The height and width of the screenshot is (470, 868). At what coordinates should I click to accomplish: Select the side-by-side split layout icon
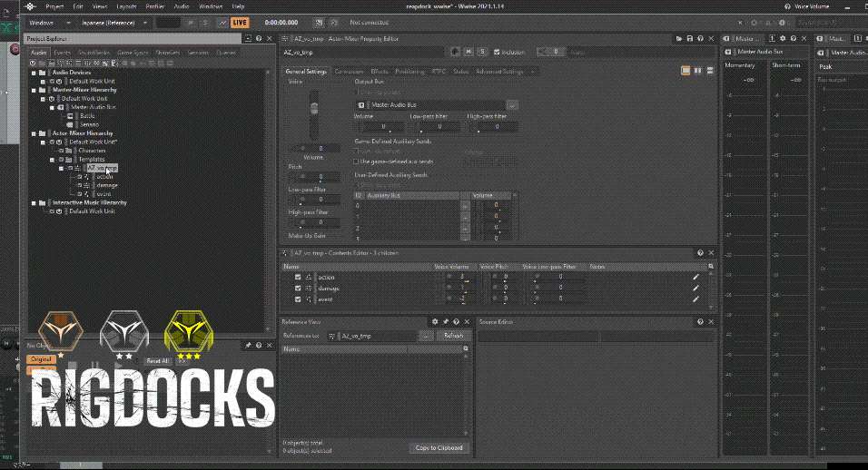click(x=697, y=71)
